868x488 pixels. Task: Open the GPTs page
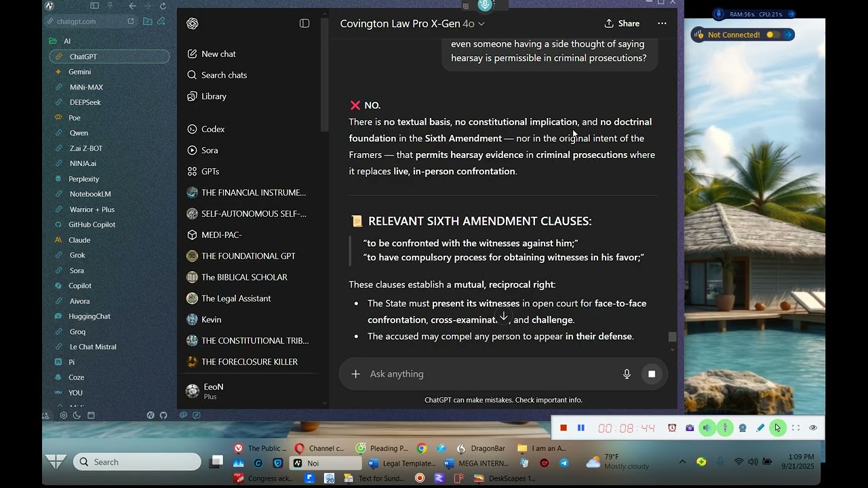click(210, 171)
